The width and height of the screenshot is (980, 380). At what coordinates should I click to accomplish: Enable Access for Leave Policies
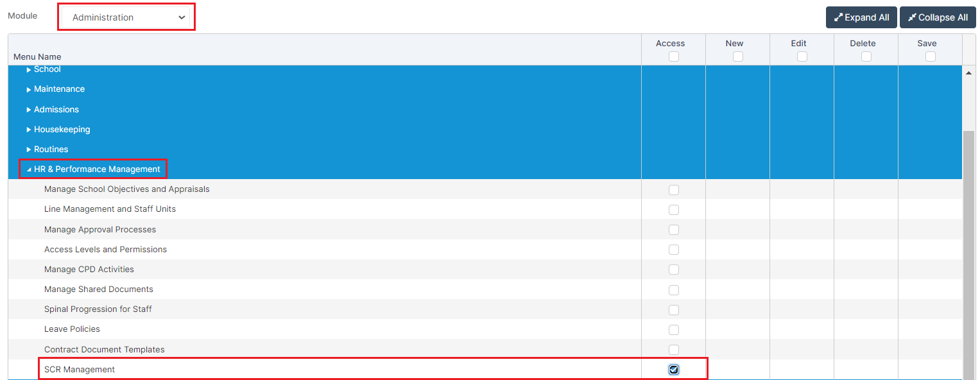(673, 330)
